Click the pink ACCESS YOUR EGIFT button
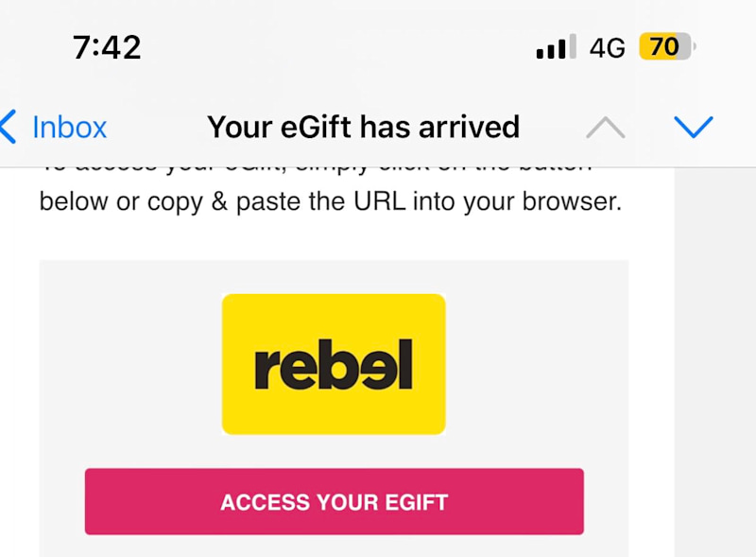This screenshot has width=756, height=557. tap(335, 501)
